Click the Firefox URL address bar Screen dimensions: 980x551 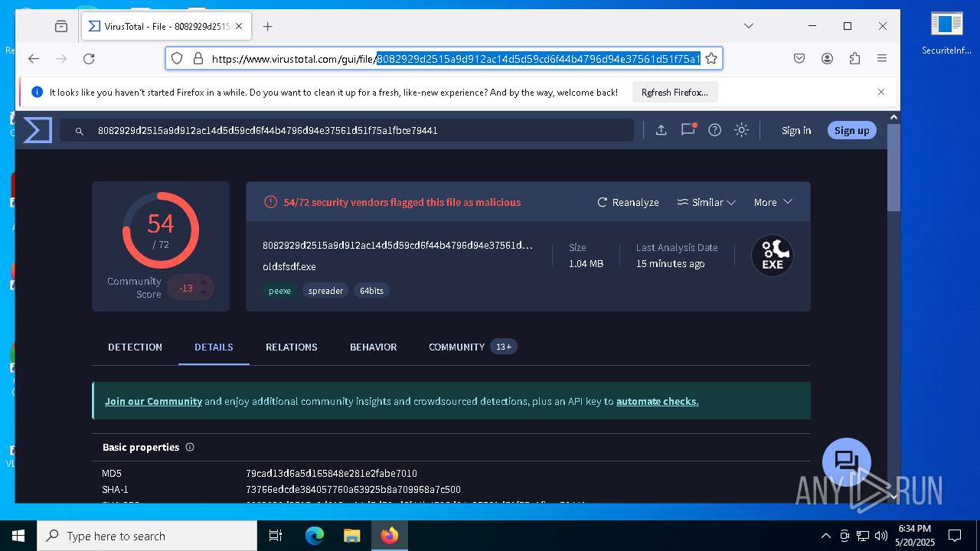[x=444, y=59]
